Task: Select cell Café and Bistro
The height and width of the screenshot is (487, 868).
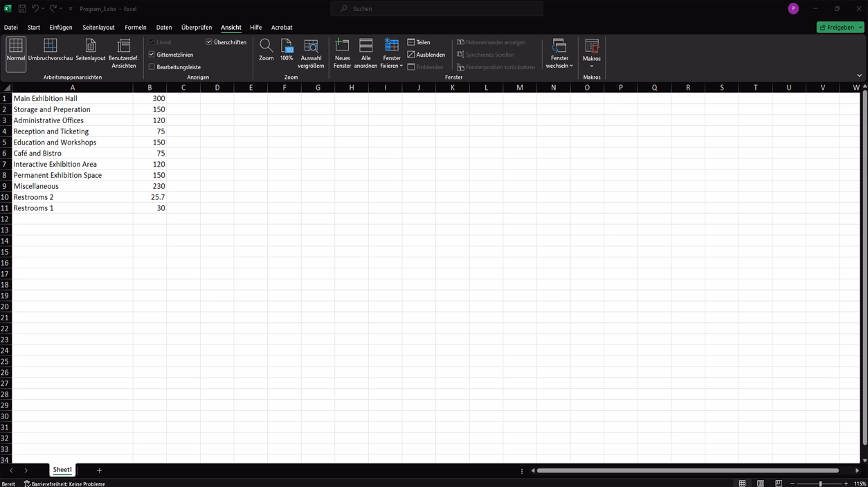Action: pos(73,154)
